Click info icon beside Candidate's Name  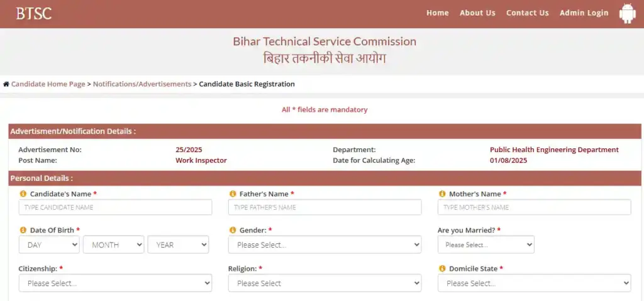tap(23, 194)
